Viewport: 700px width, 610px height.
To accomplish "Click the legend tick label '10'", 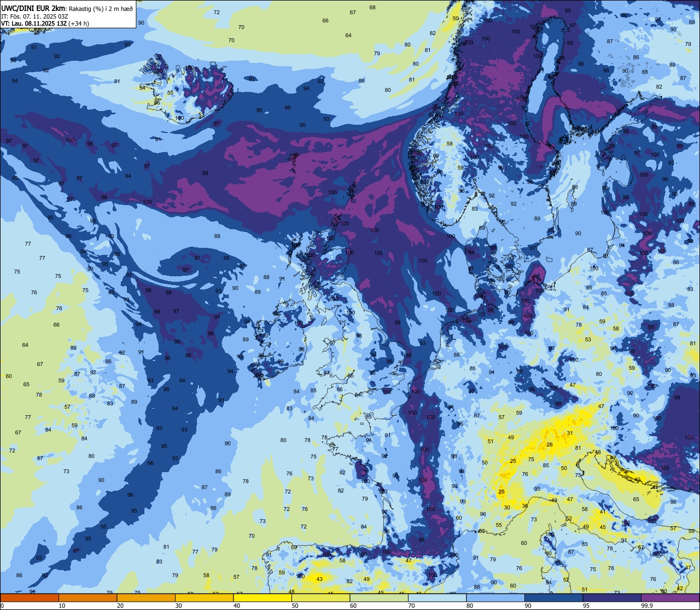I will click(62, 606).
